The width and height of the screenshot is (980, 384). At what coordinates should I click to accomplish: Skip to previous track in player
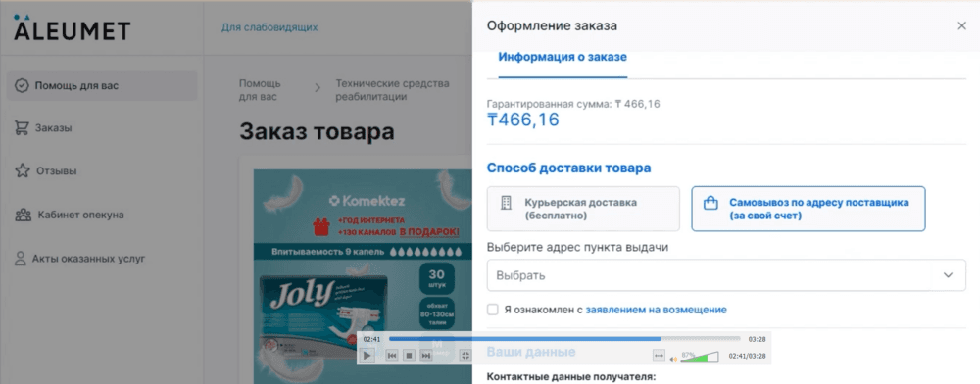point(392,356)
